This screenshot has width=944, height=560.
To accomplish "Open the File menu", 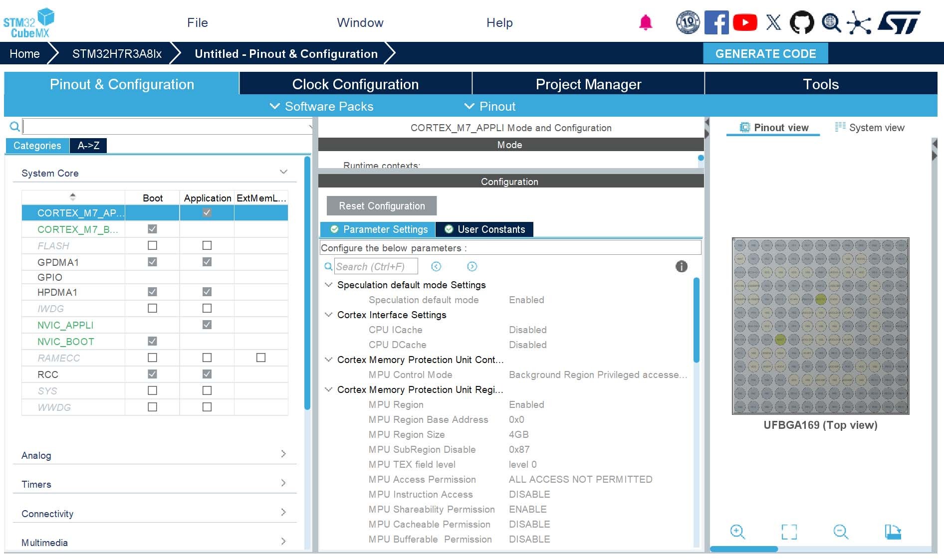I will point(198,22).
